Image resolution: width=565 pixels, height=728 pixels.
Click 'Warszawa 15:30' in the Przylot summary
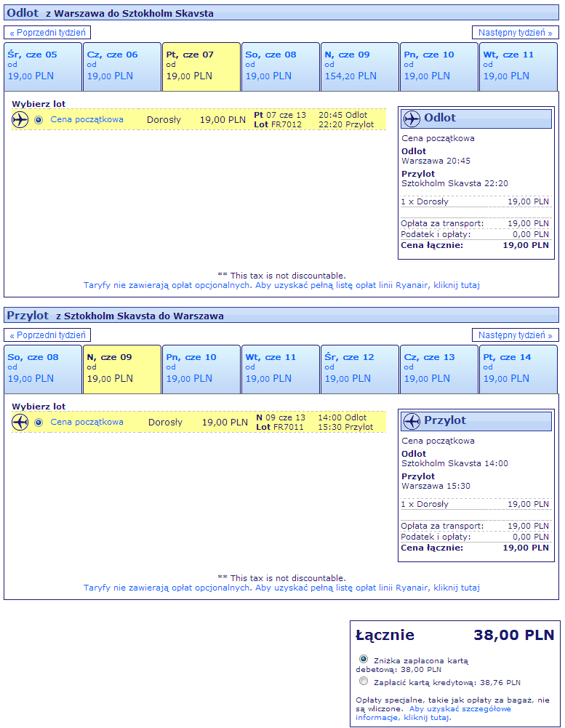pos(436,487)
